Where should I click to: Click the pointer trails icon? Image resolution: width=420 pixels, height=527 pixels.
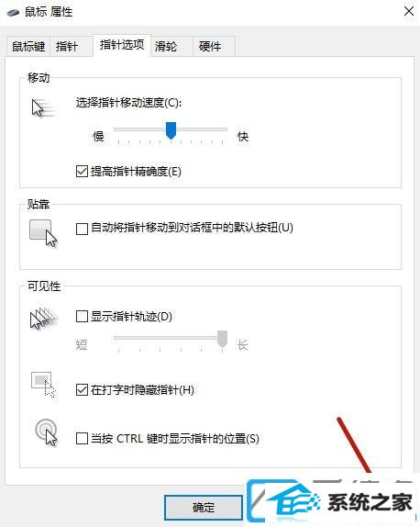tap(44, 319)
